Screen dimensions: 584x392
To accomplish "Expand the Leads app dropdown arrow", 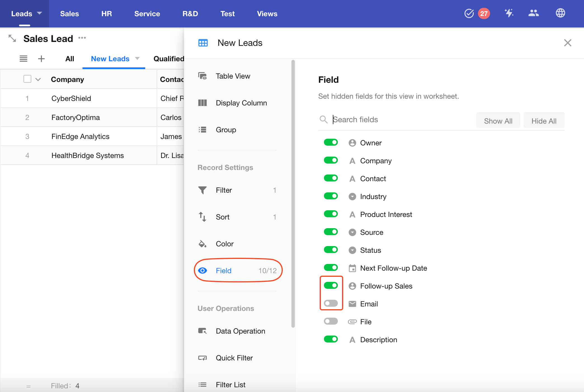I will (39, 13).
